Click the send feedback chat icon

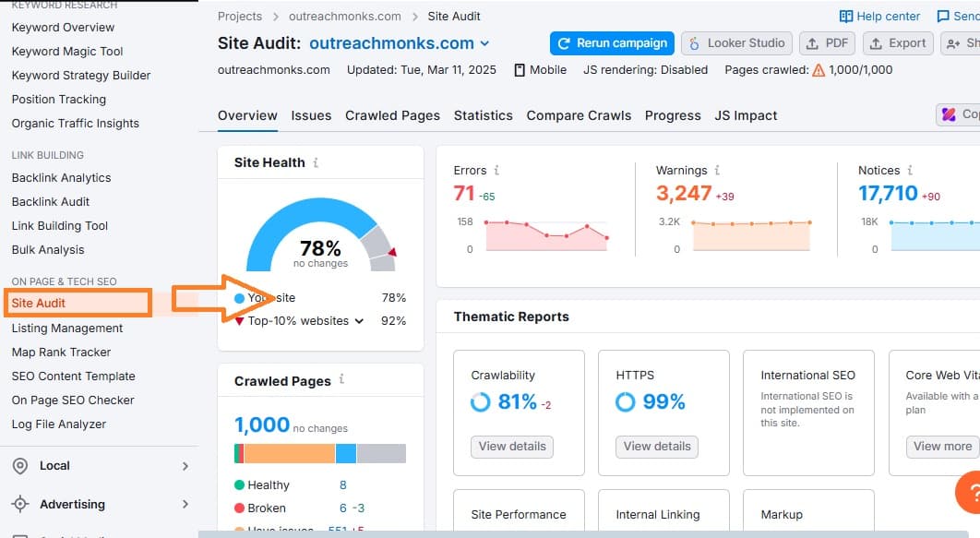pyautogui.click(x=942, y=17)
